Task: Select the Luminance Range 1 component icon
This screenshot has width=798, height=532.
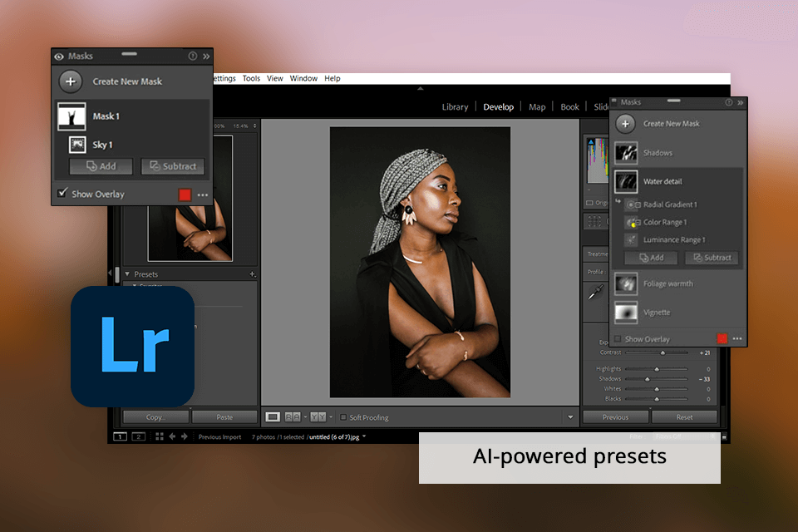Action: (x=632, y=239)
